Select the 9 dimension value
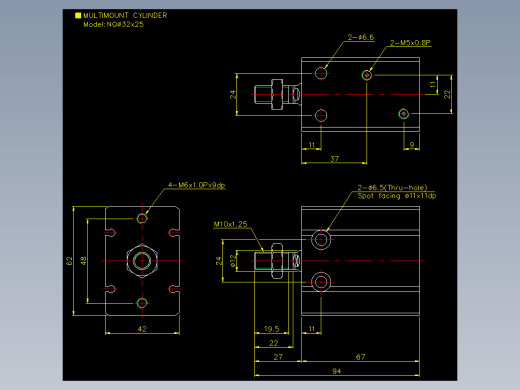 pos(412,145)
